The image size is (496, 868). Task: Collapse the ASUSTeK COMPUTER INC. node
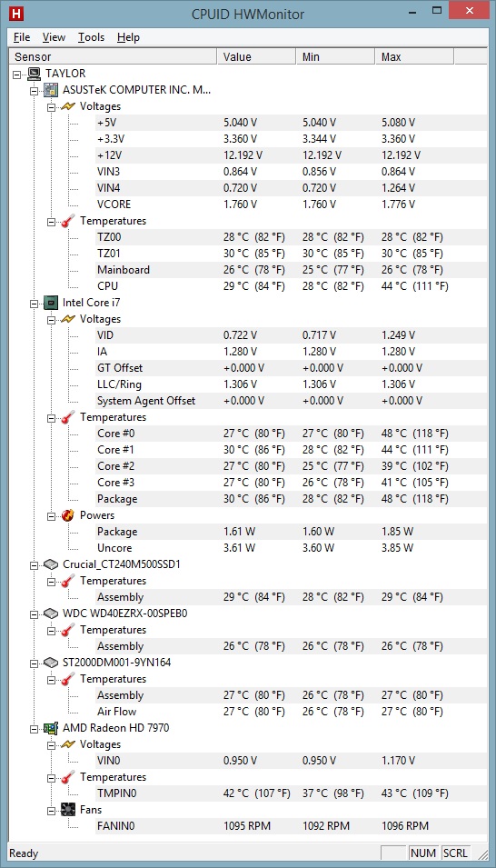[35, 90]
